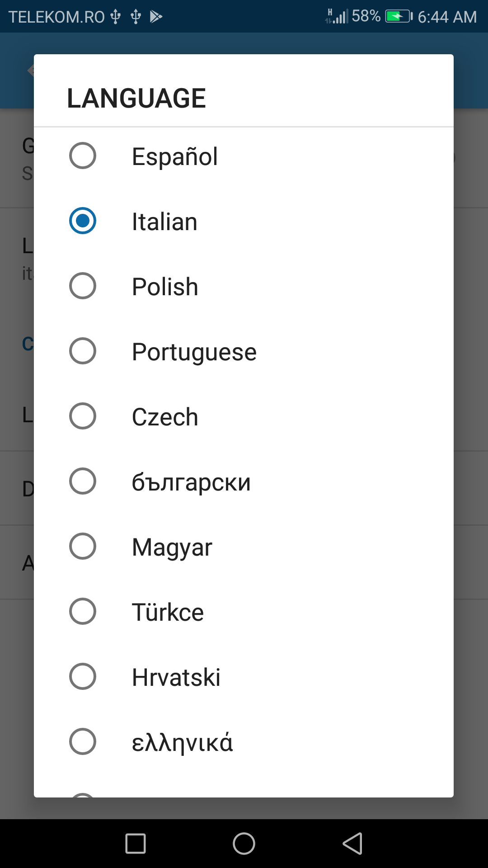
Task: Tap the Play Store notification icon
Action: (x=156, y=17)
